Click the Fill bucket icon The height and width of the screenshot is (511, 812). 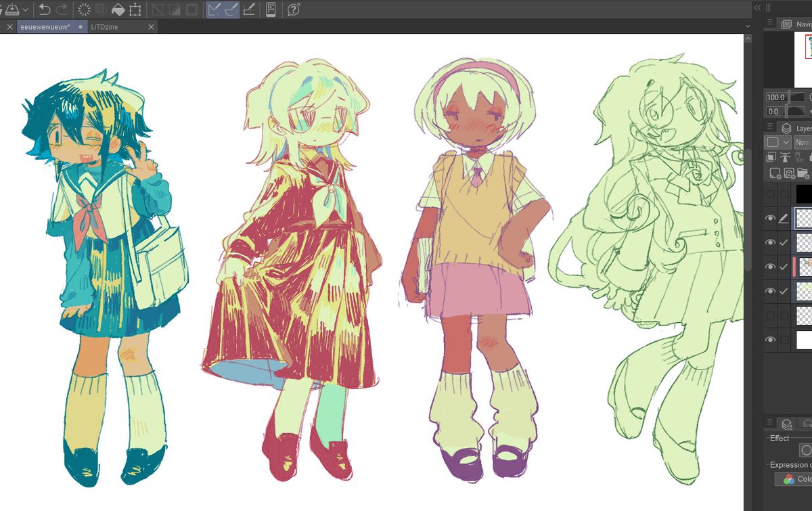pyautogui.click(x=118, y=9)
